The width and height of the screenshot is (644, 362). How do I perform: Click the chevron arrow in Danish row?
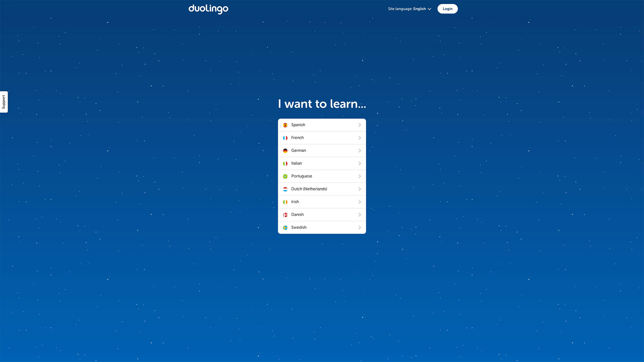pyautogui.click(x=360, y=215)
